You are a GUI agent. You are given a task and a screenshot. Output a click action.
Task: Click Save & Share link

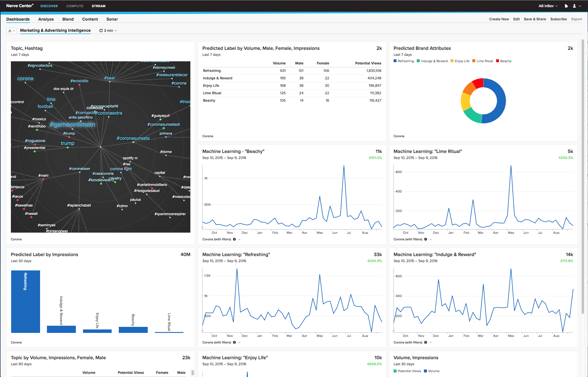pos(535,19)
